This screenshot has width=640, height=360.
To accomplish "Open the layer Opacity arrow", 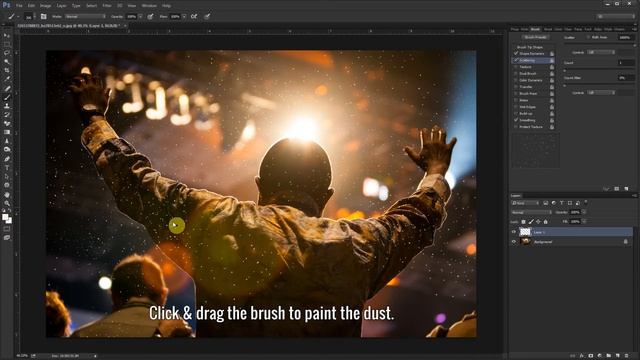I will point(584,212).
